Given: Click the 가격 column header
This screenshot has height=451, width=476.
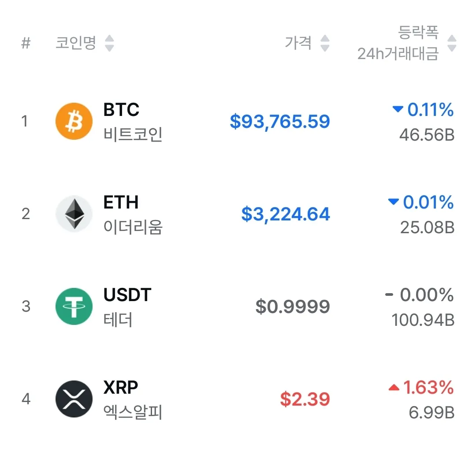Looking at the screenshot, I should (x=298, y=43).
